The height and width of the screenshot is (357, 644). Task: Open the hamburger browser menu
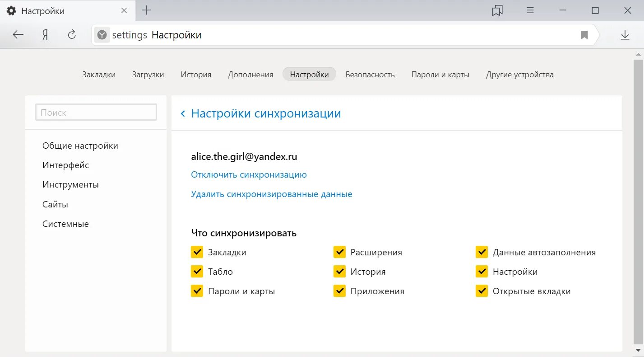click(x=531, y=10)
